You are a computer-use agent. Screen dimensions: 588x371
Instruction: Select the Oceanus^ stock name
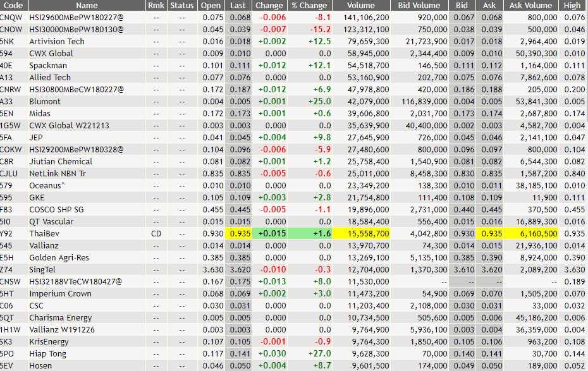pos(47,186)
